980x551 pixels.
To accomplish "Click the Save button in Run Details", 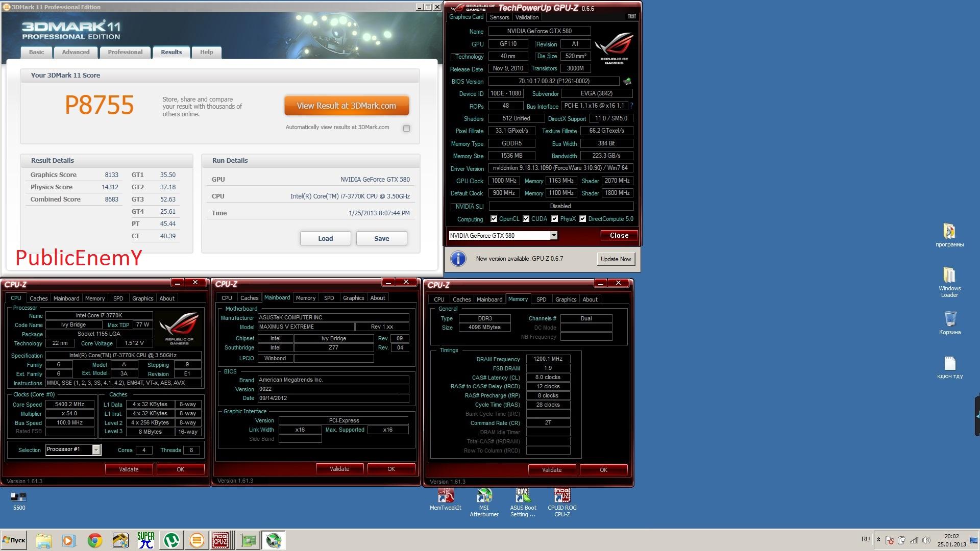I will pyautogui.click(x=382, y=238).
